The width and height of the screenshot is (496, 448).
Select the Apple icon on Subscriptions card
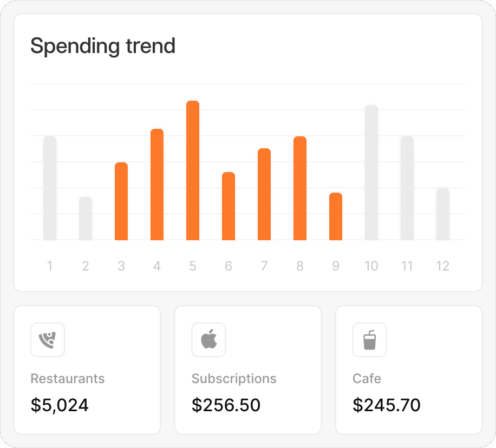tap(208, 340)
